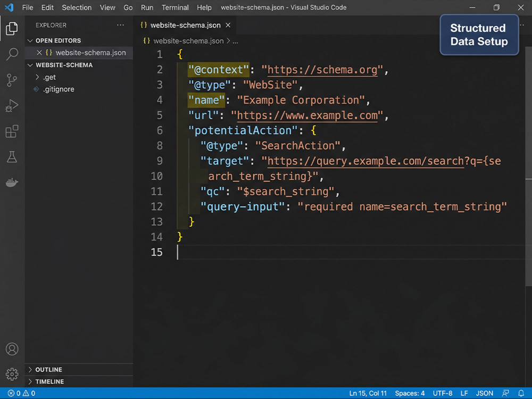This screenshot has height=399, width=532.
Task: Open the File menu
Action: pyautogui.click(x=28, y=7)
